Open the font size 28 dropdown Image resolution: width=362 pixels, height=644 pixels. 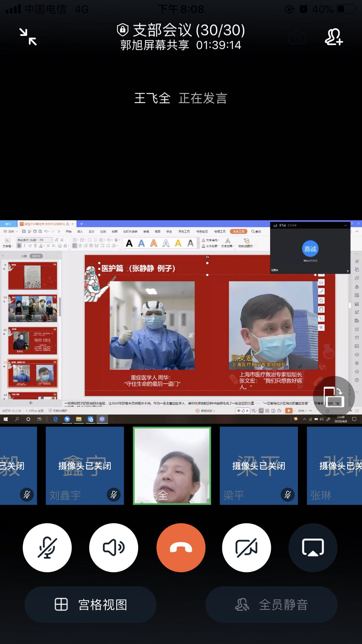click(x=51, y=240)
